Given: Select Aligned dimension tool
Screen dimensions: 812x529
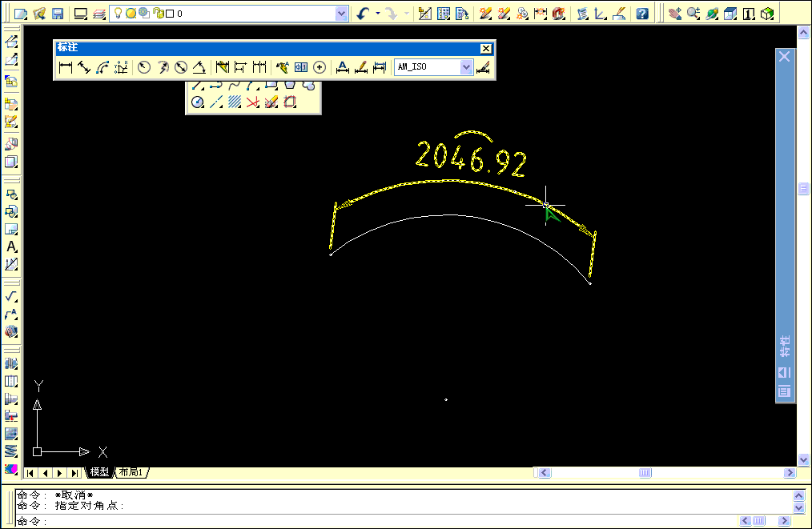Looking at the screenshot, I should [84, 67].
